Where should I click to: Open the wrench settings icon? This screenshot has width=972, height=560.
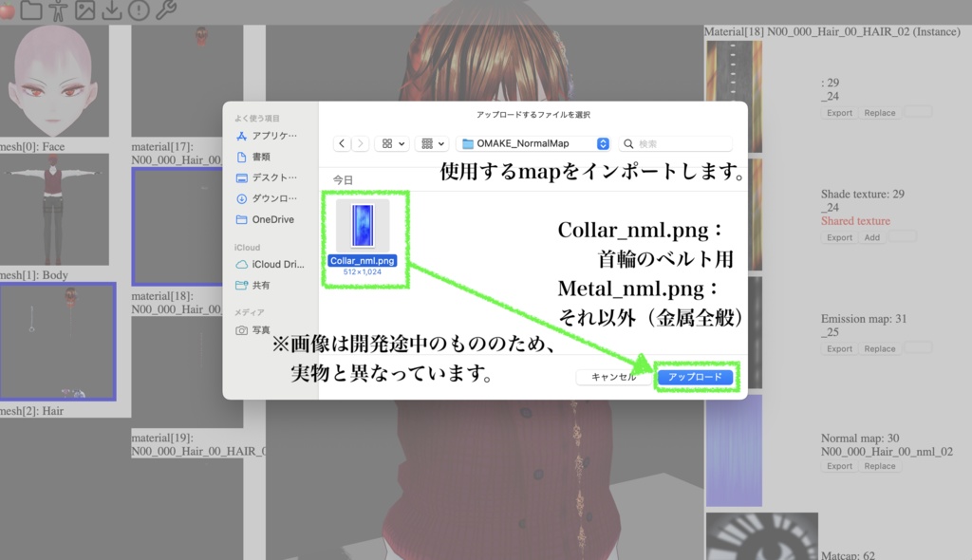167,11
